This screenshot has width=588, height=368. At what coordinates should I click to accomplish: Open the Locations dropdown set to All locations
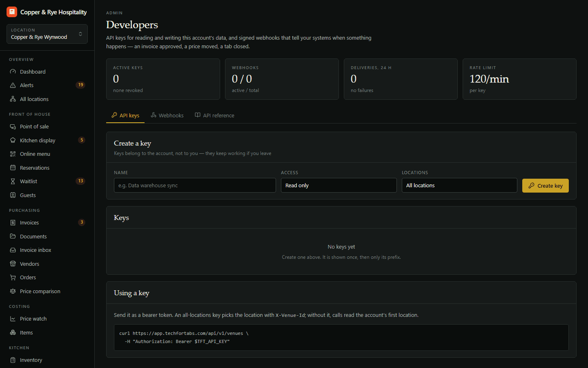[459, 185]
